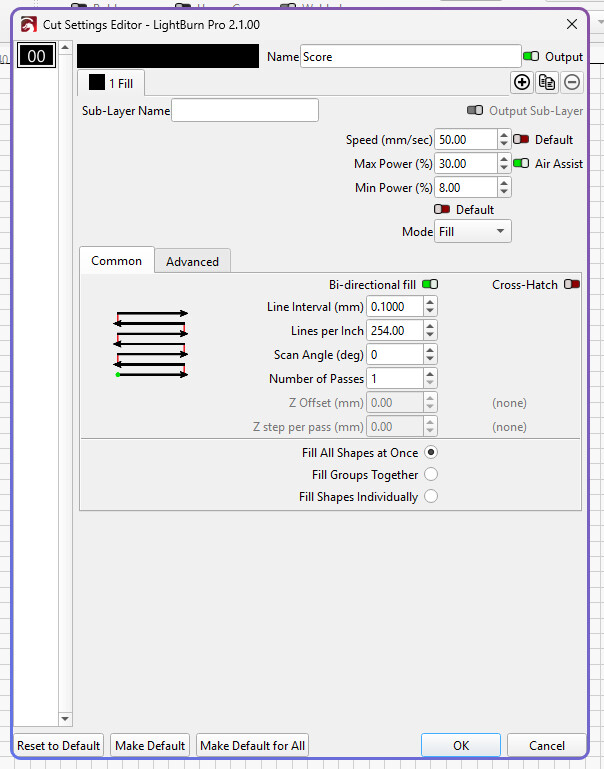The image size is (604, 769).
Task: Toggle Default switch beside Speed
Action: pyautogui.click(x=521, y=139)
